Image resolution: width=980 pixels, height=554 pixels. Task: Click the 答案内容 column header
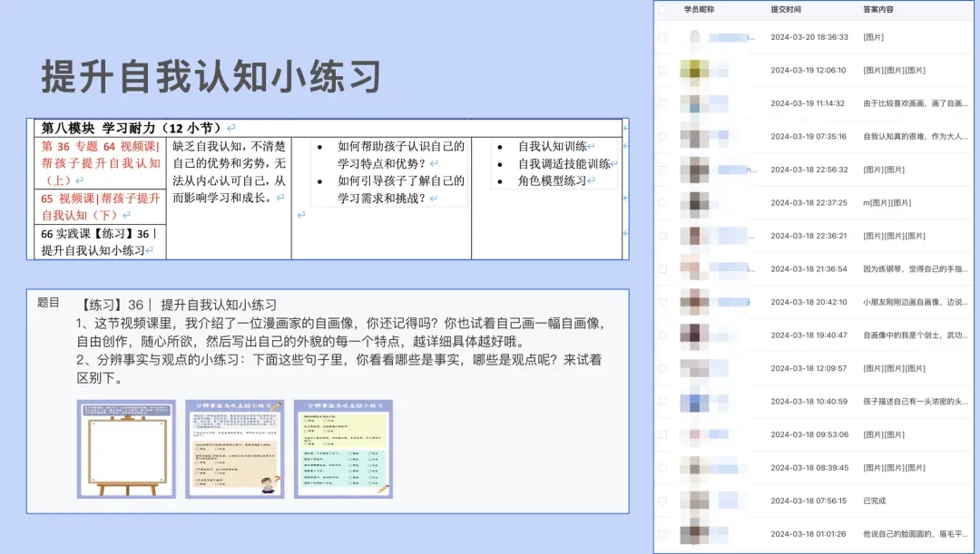[880, 10]
